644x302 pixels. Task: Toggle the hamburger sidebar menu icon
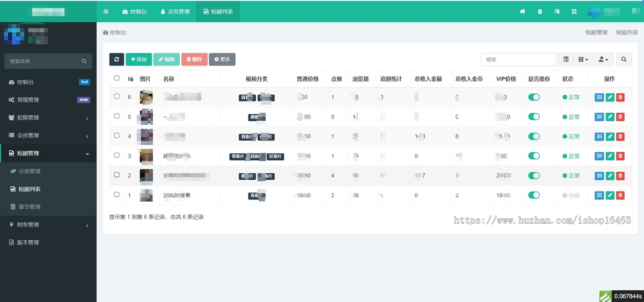[x=106, y=11]
